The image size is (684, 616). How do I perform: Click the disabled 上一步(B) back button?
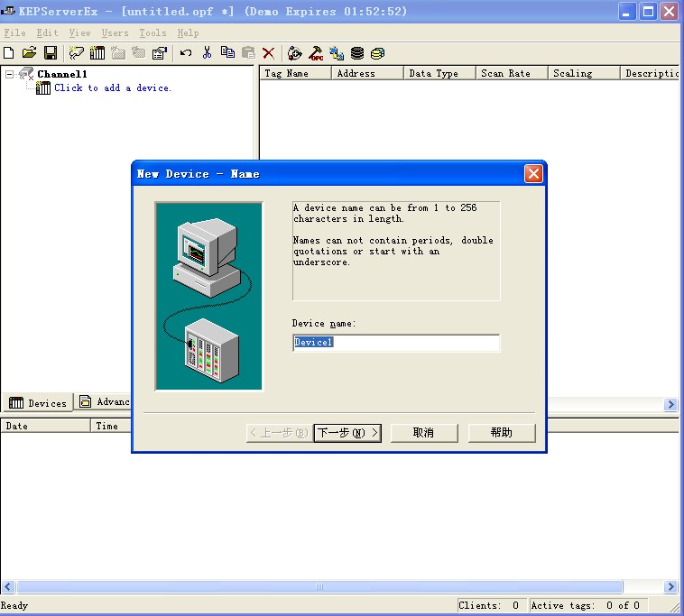(x=279, y=433)
